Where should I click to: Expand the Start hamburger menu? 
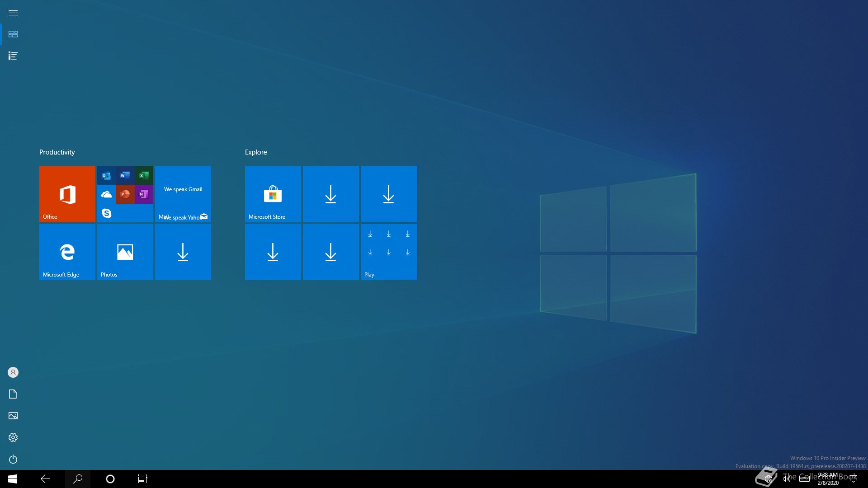click(13, 13)
